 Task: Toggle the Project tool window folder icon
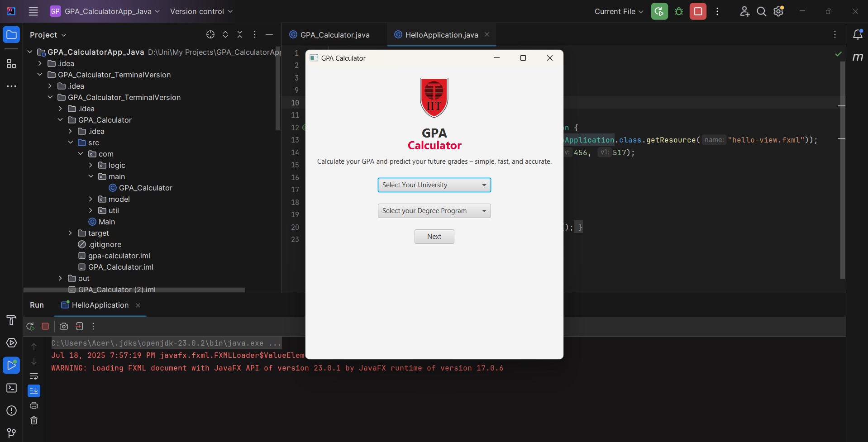click(x=11, y=35)
